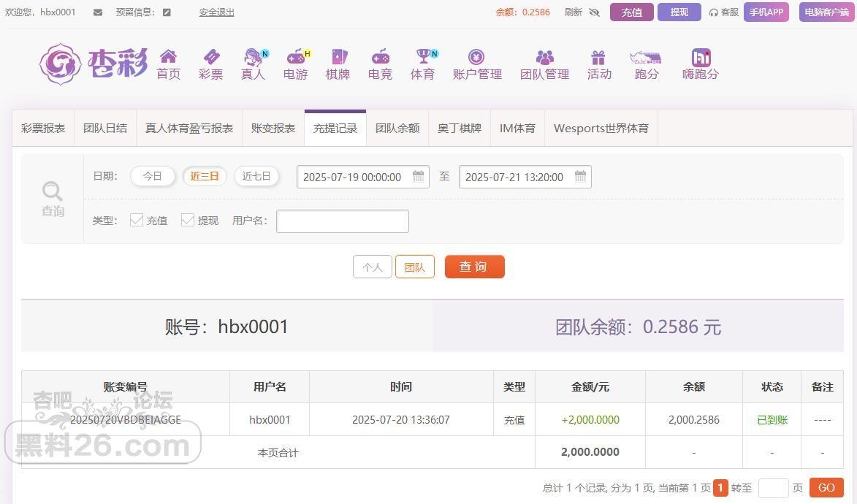This screenshot has width=857, height=504.
Task: Click the magnifier 查询 search icon
Action: [53, 191]
